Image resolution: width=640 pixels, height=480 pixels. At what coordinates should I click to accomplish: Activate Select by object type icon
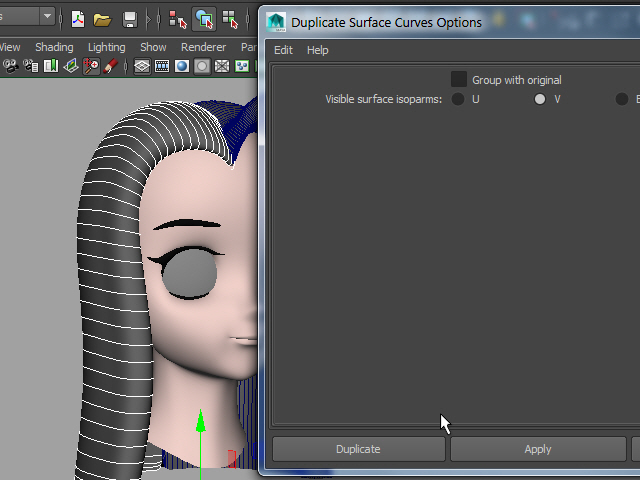pos(204,18)
